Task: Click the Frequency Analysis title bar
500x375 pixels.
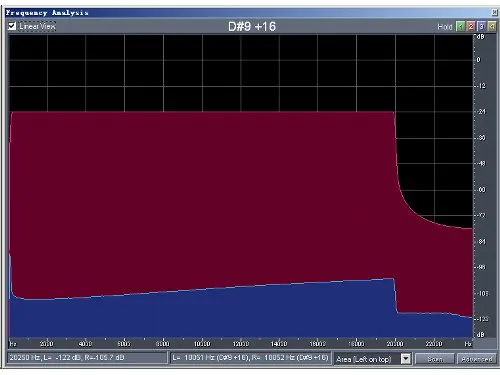Action: (x=248, y=13)
